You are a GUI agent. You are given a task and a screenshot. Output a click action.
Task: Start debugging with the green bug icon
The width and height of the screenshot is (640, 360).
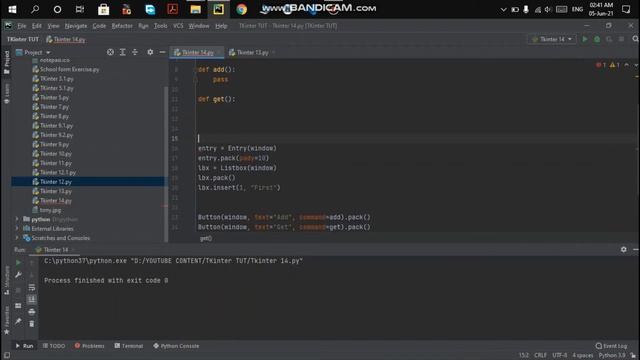click(x=597, y=39)
